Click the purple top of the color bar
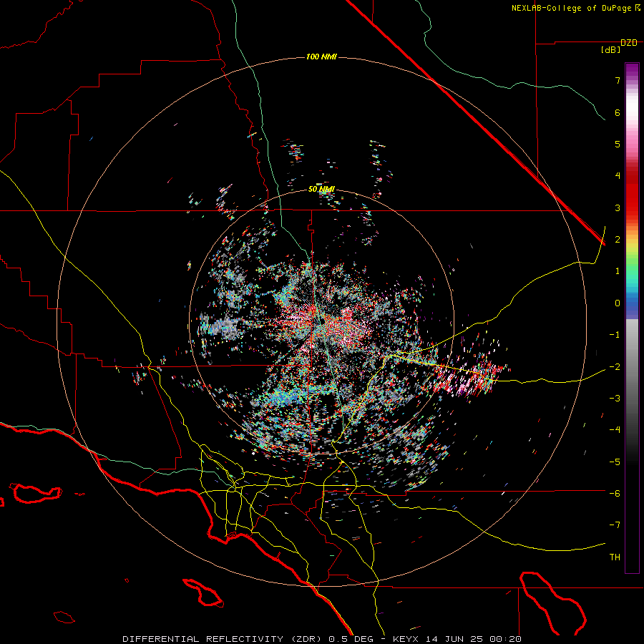 [632, 70]
